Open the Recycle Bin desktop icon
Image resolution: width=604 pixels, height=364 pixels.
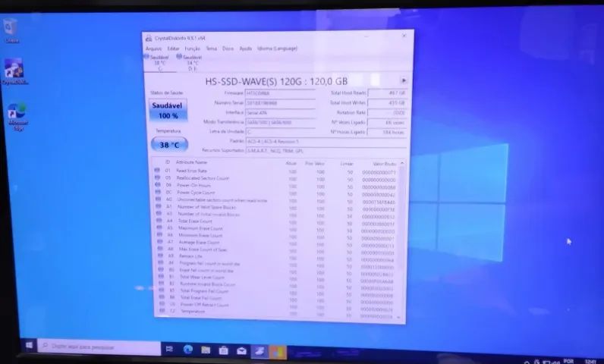pos(11,31)
